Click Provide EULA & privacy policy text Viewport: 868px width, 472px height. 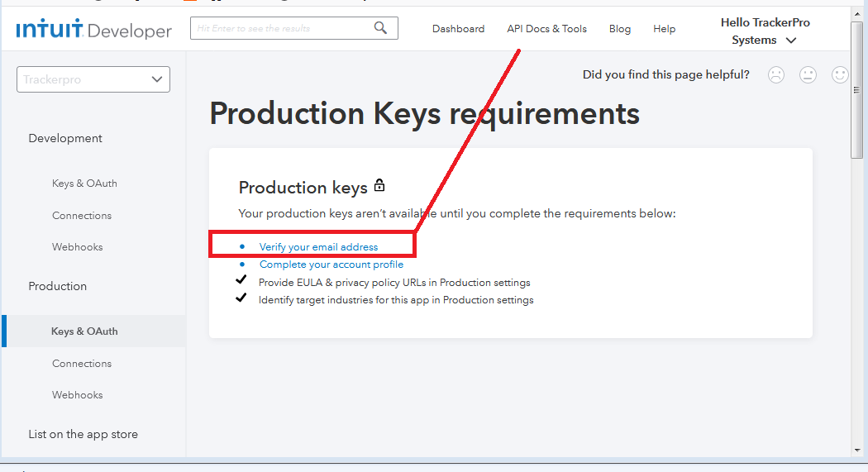394,282
